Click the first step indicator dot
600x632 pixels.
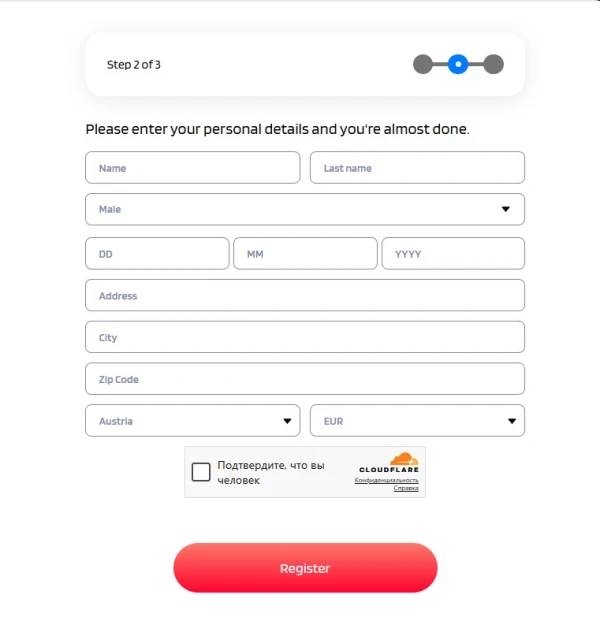(x=423, y=65)
